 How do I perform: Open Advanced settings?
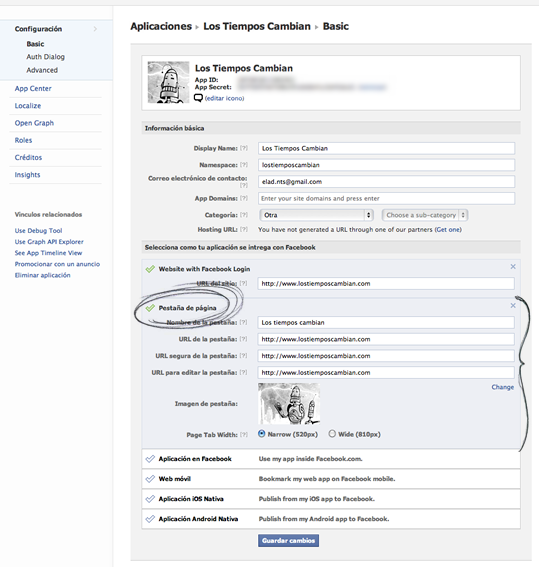tap(42, 70)
